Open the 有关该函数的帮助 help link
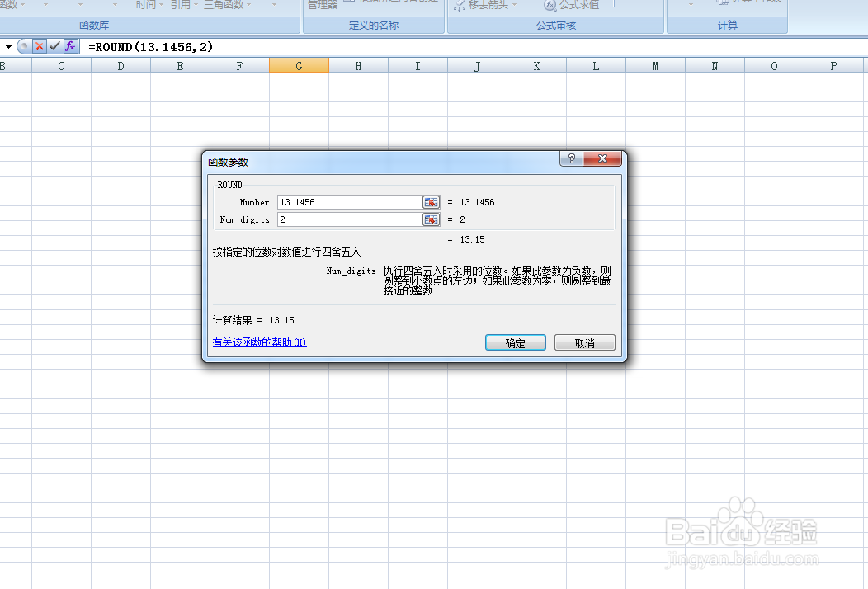This screenshot has width=868, height=589. pos(259,342)
